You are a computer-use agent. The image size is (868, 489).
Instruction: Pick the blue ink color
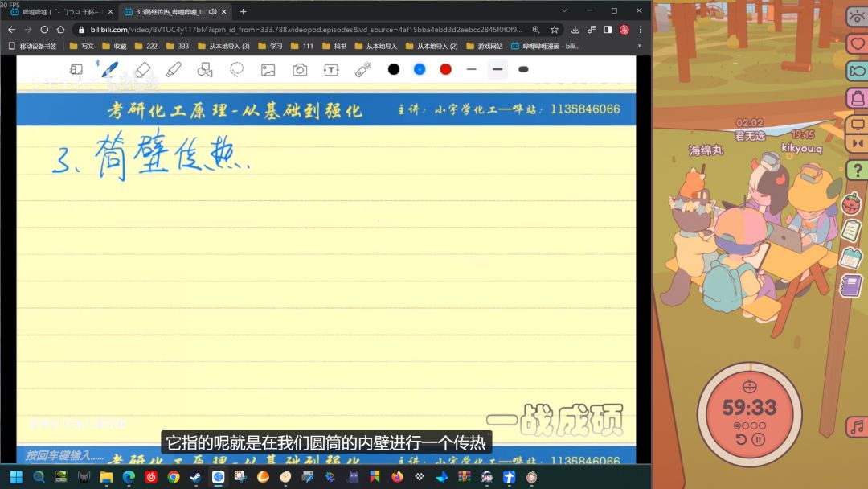[x=420, y=69]
